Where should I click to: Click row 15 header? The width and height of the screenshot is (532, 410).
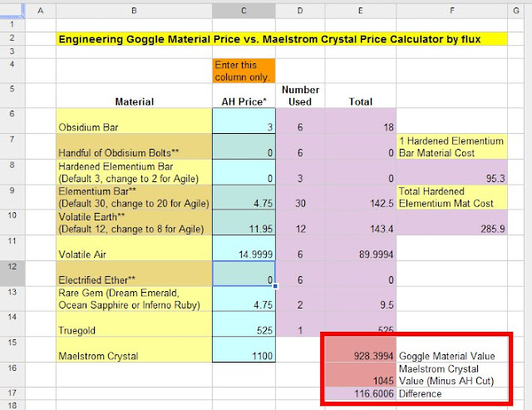12,349
